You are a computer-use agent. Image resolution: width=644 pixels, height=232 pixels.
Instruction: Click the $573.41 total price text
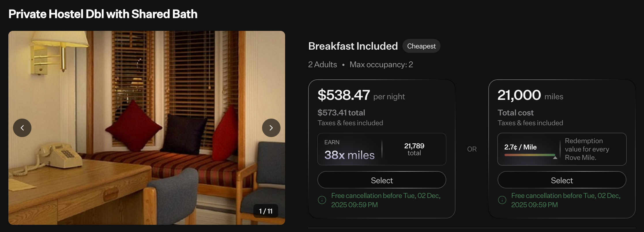click(341, 113)
